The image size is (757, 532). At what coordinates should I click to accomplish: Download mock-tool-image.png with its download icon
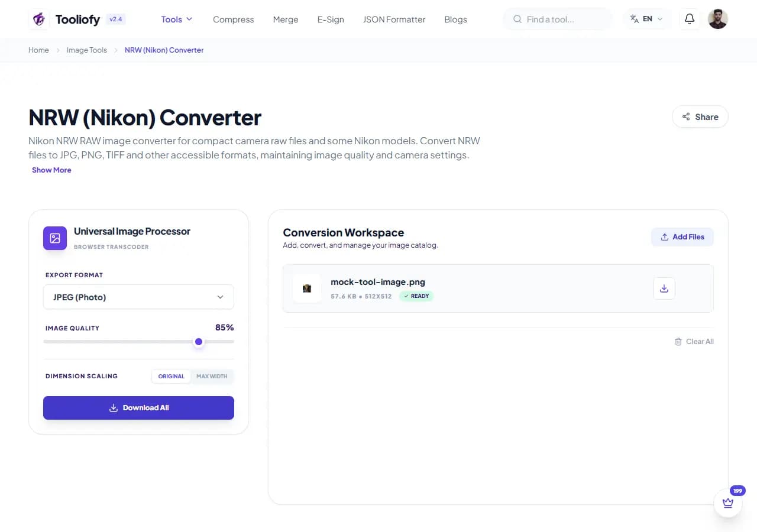click(664, 288)
